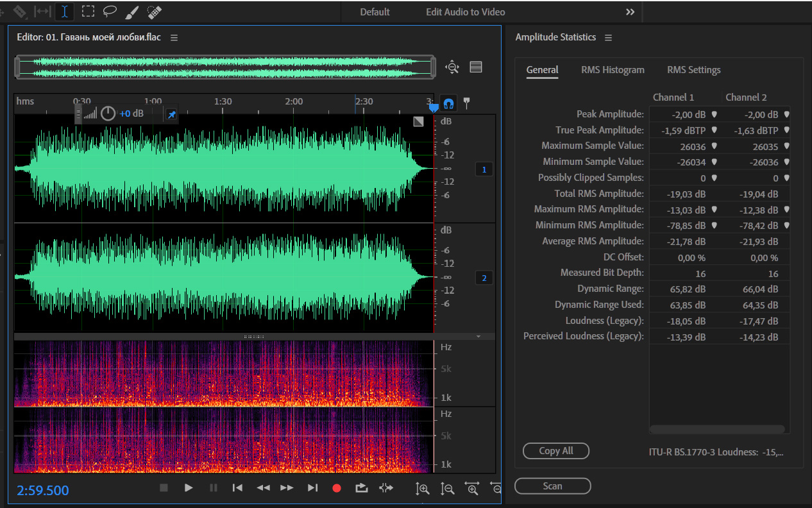Go to Channel 2 Peak Amplitude location
This screenshot has height=508, width=812.
pyautogui.click(x=786, y=114)
